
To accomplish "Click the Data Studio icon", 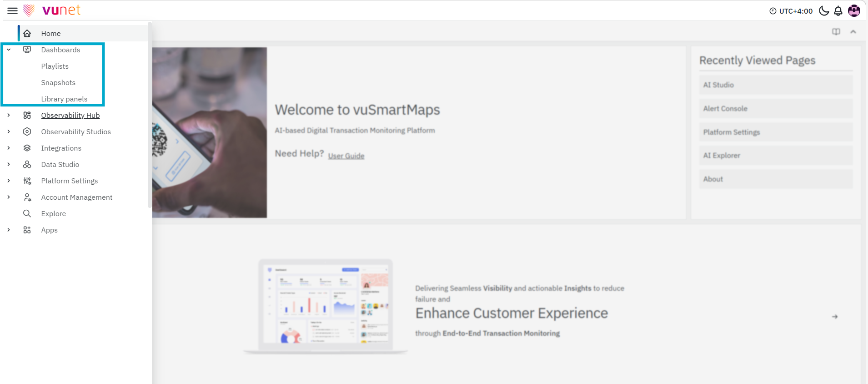I will tap(27, 164).
